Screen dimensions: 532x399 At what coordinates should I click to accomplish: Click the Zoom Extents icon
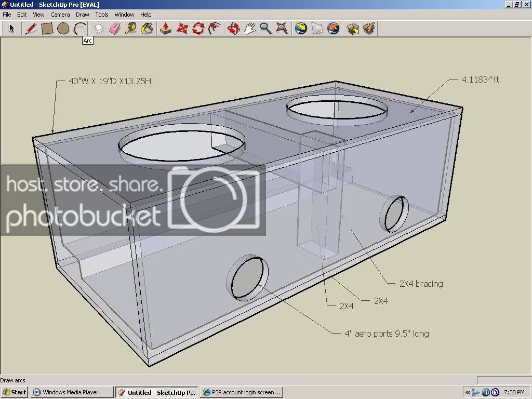(282, 28)
